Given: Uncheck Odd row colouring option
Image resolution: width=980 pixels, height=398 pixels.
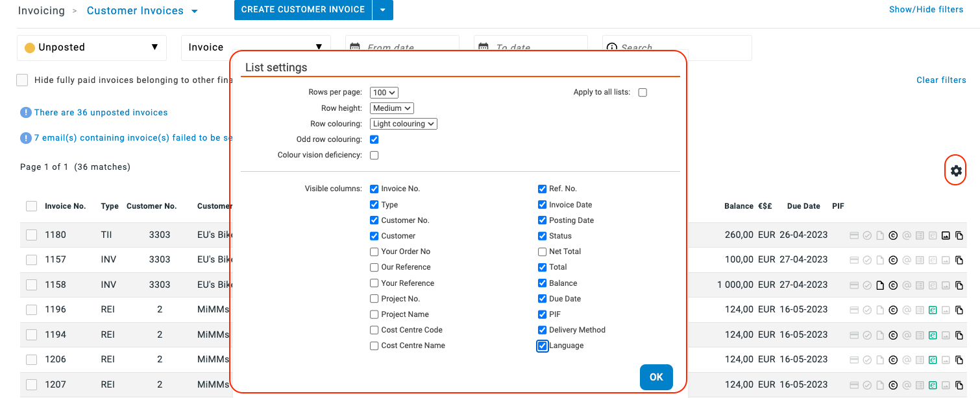Looking at the screenshot, I should pos(374,139).
